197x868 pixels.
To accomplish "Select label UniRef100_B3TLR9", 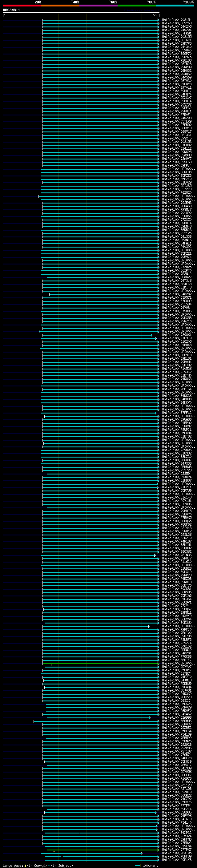I will coord(176,122).
